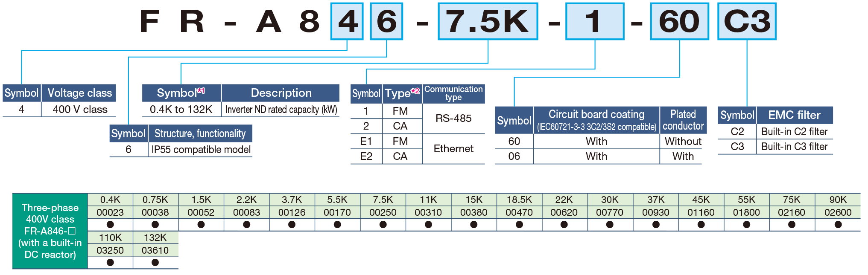This screenshot has width=868, height=275.
Task: Click the highlighted '6' box in model name
Action: [x=386, y=21]
